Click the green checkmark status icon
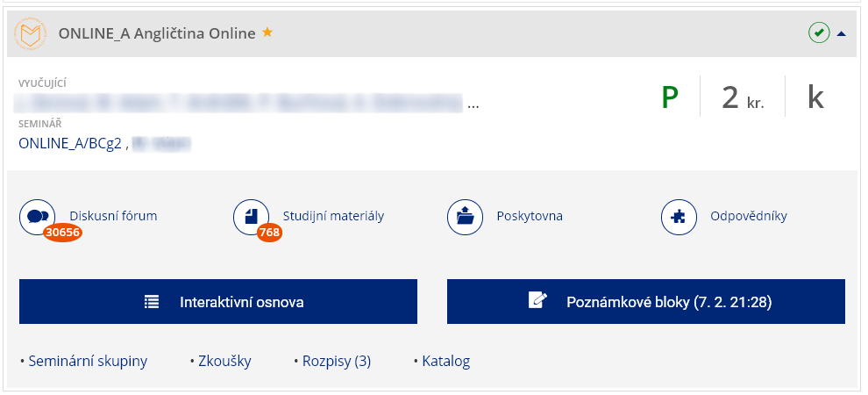 pos(818,33)
